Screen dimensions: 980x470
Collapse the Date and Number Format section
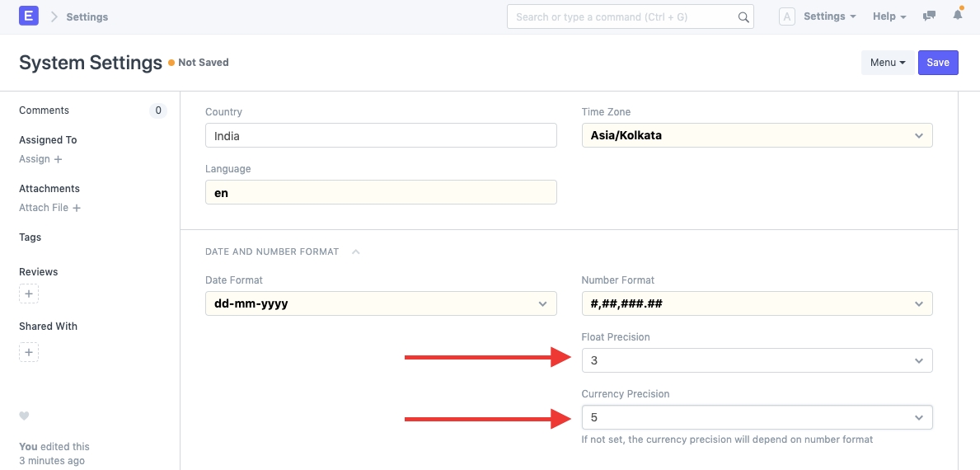(356, 251)
